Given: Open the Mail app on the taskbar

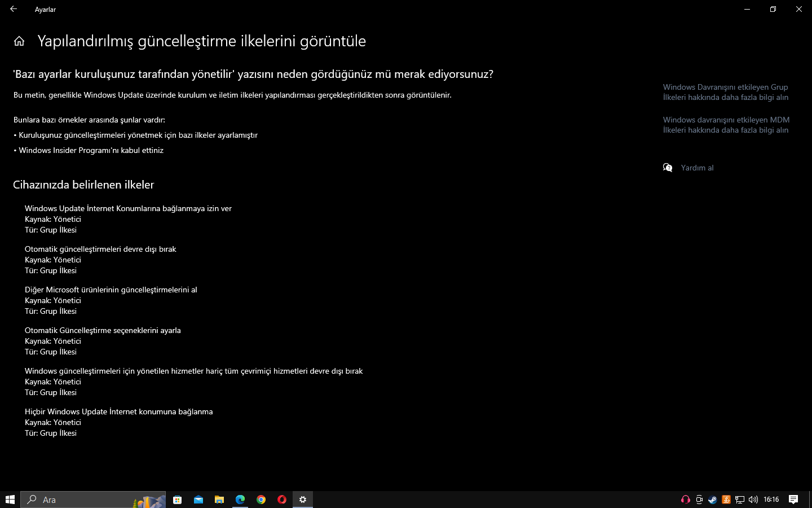Looking at the screenshot, I should click(x=198, y=500).
